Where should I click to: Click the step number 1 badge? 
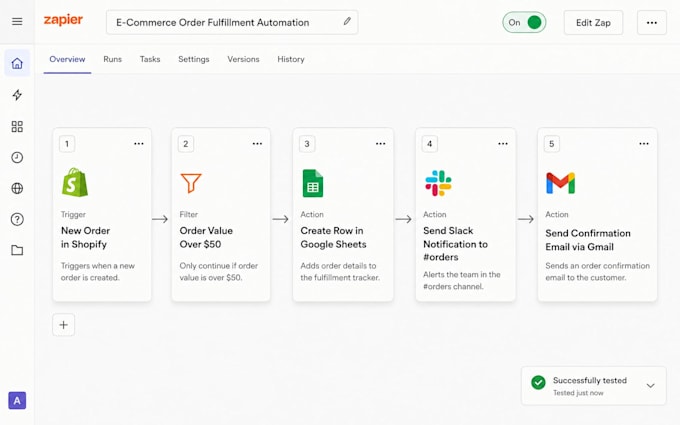coord(67,144)
